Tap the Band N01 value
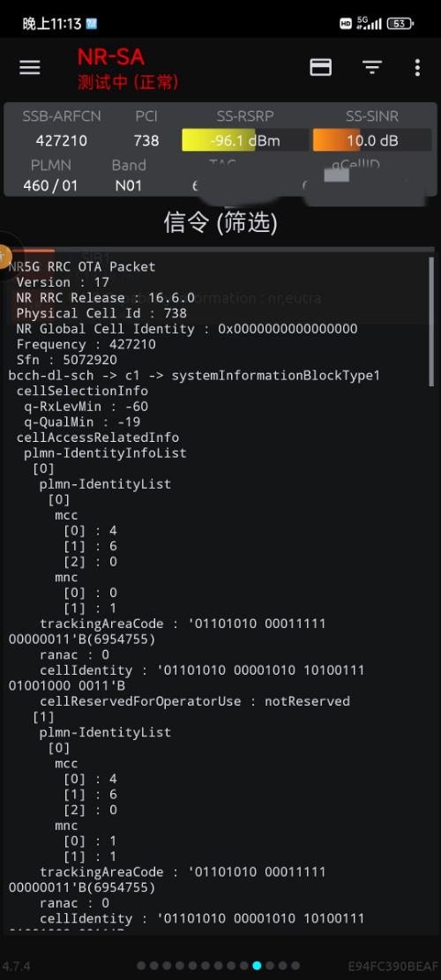 pos(129,185)
